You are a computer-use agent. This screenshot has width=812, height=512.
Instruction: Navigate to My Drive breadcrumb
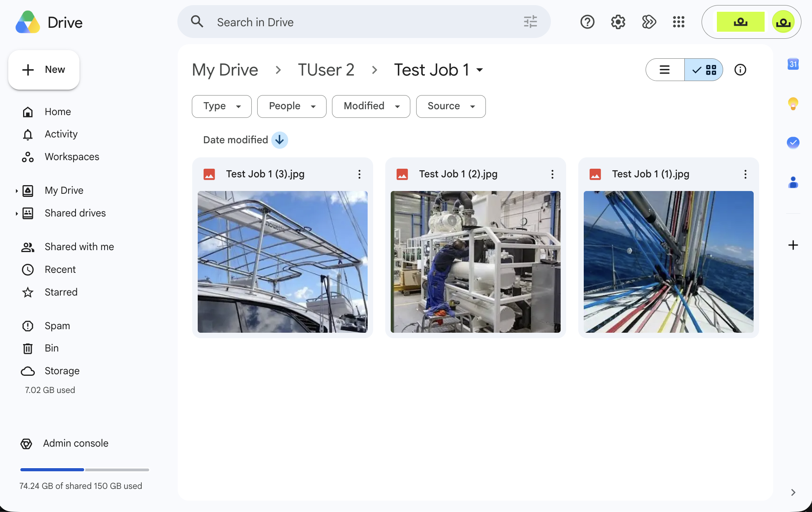(x=225, y=70)
